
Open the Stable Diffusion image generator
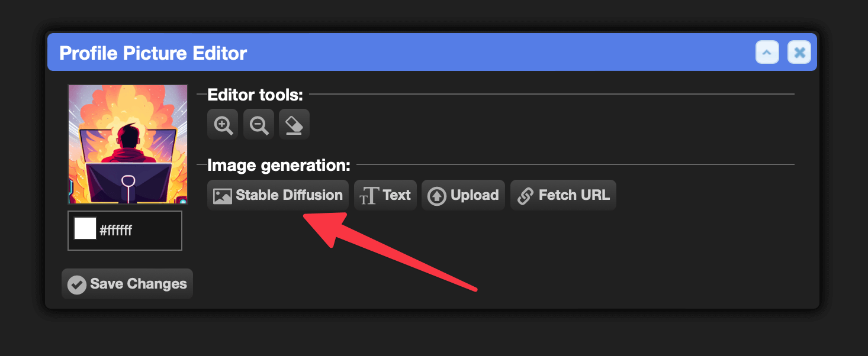[278, 195]
